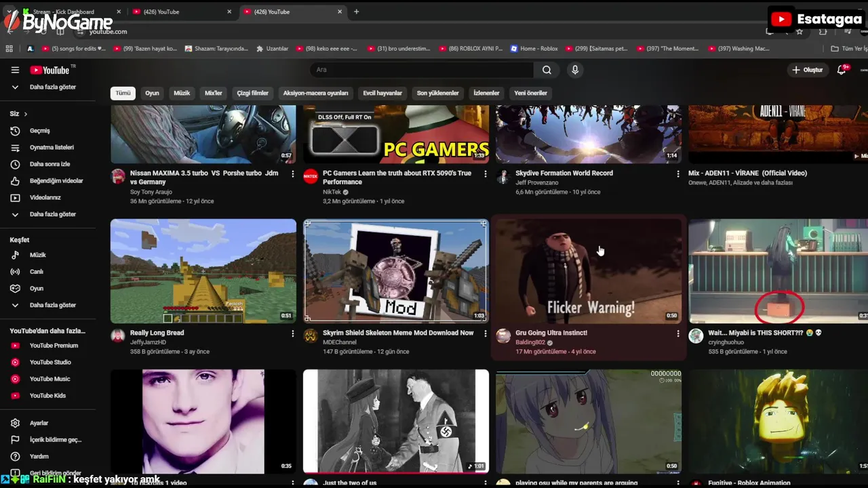
Task: Select Yeni öneriler filter chip
Action: coord(530,93)
